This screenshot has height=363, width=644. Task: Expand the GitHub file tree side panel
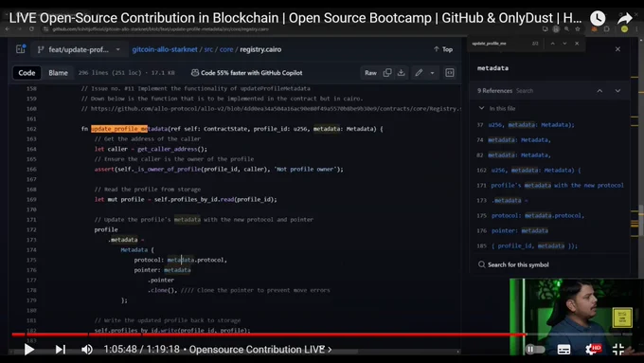[x=21, y=49]
